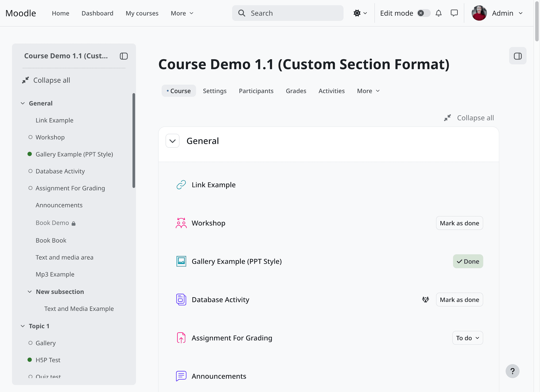Screen dimensions: 540x392
Task: Expand the More menu in course tabs
Action: pos(368,91)
